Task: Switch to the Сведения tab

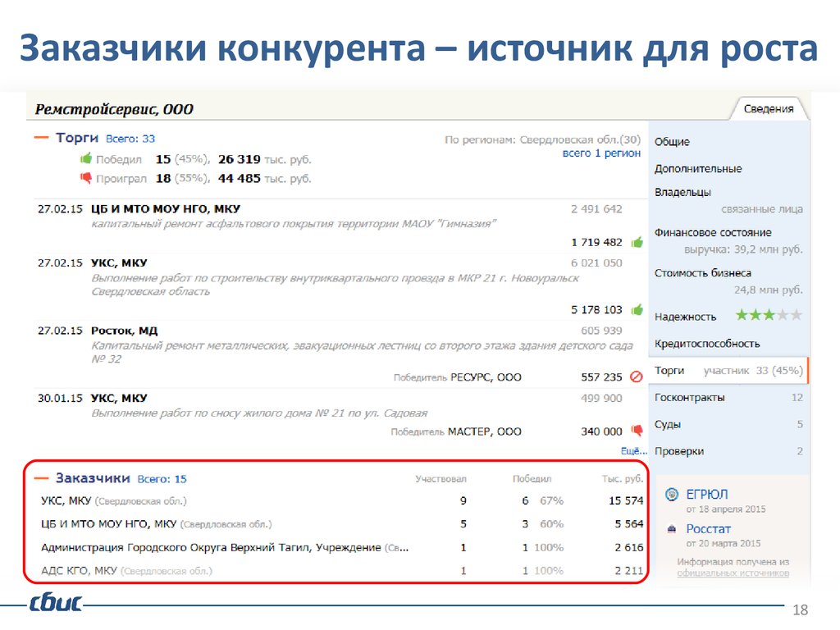Action: point(768,108)
